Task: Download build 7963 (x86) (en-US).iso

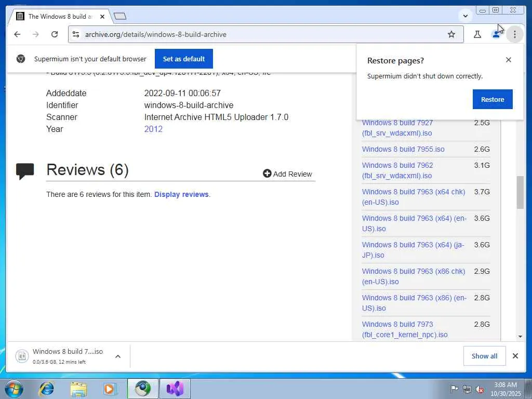Action: click(414, 303)
